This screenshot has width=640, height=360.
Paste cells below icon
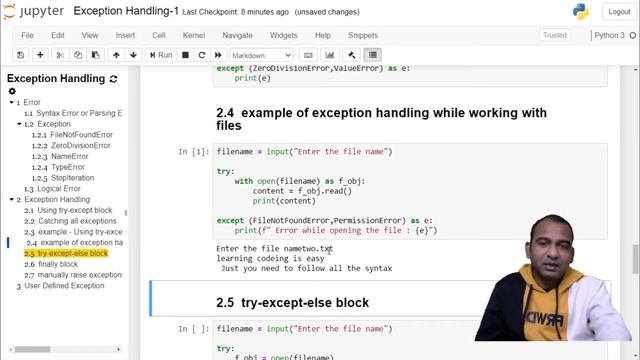96,55
